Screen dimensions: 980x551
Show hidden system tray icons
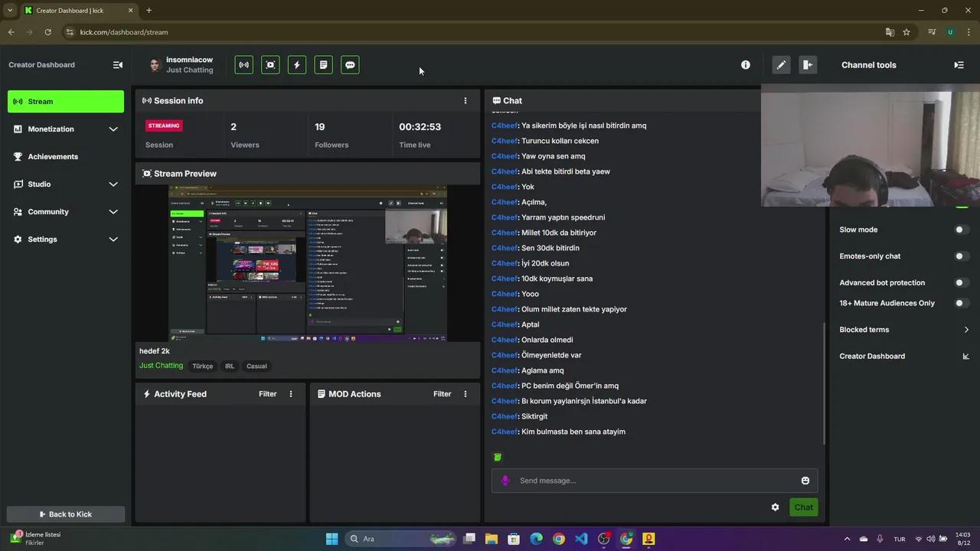847,539
